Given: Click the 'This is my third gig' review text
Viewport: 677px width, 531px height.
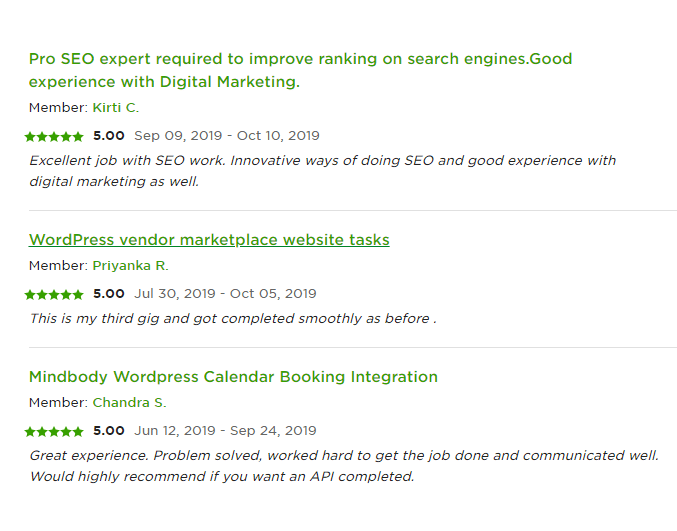Looking at the screenshot, I should pyautogui.click(x=233, y=319).
